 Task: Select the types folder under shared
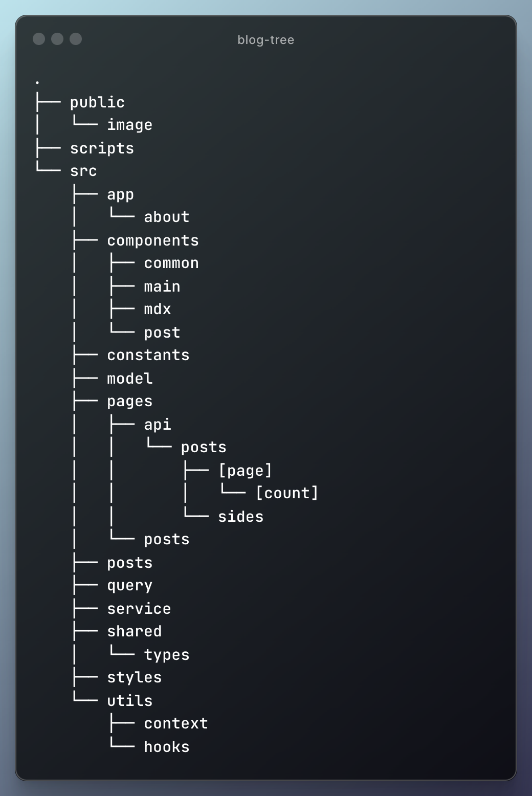(167, 655)
